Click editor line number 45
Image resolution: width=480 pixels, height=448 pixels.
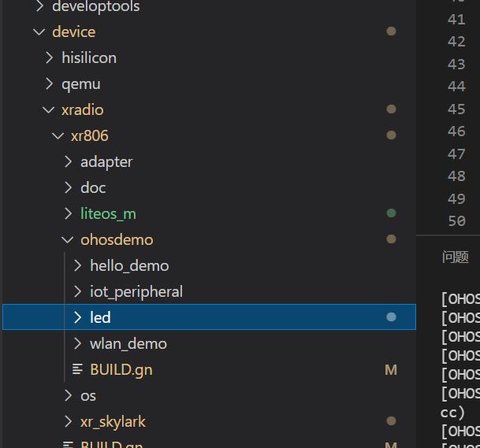(456, 109)
